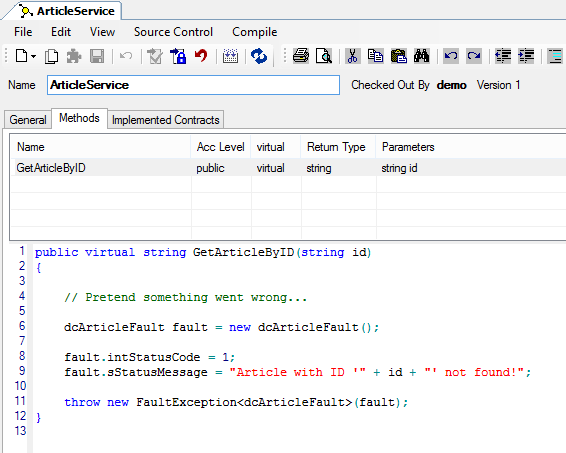Click the red Undo Checkout arrow
Viewport: 566px width, 453px height.
point(201,56)
